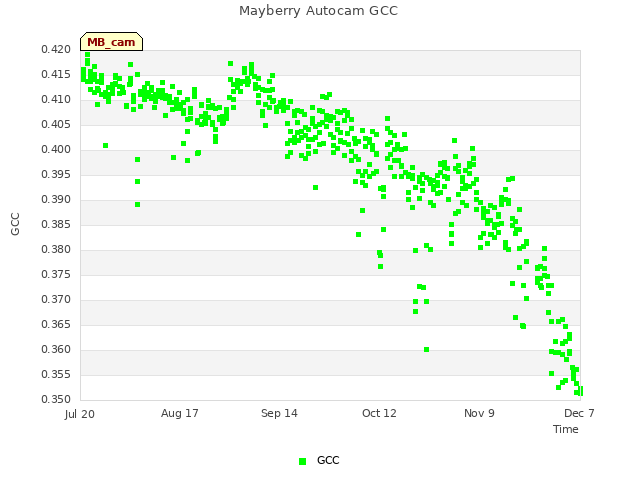Click the Oct 12 x-axis label
The height and width of the screenshot is (480, 640).
[x=379, y=413]
